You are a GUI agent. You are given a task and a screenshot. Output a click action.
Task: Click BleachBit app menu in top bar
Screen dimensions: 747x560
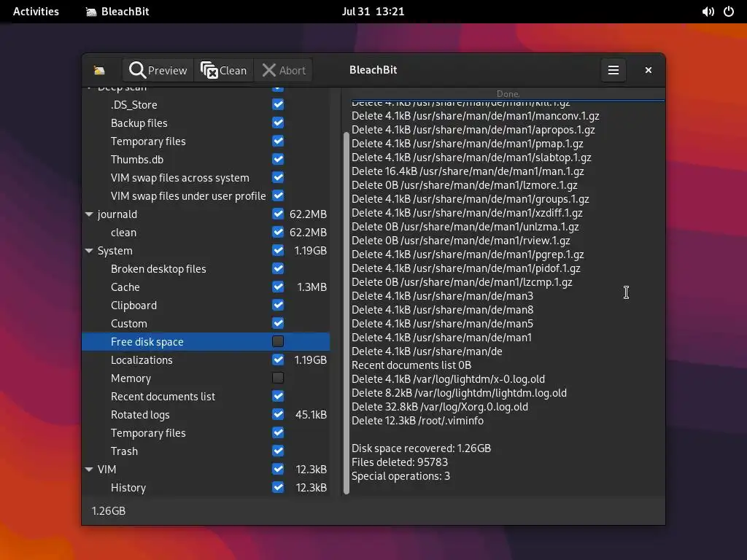tap(117, 12)
